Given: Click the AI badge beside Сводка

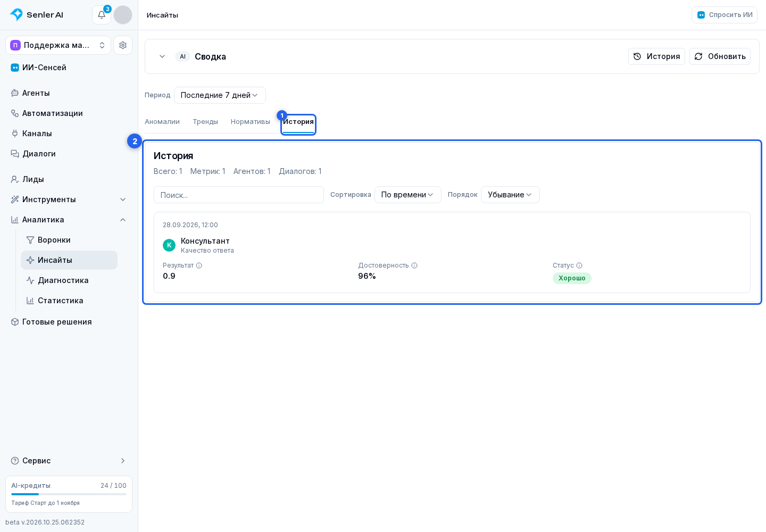Looking at the screenshot, I should pos(182,56).
